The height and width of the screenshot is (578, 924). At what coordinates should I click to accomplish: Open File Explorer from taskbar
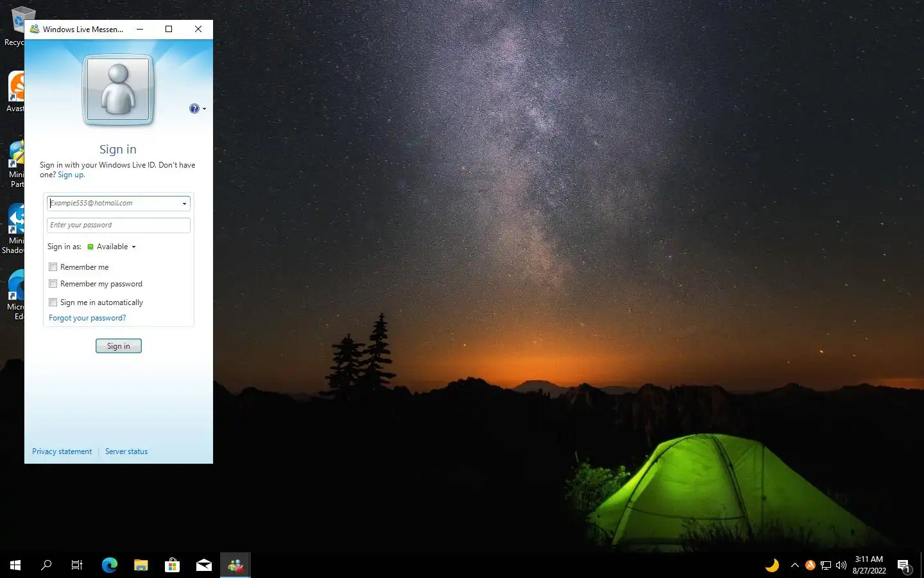(141, 565)
